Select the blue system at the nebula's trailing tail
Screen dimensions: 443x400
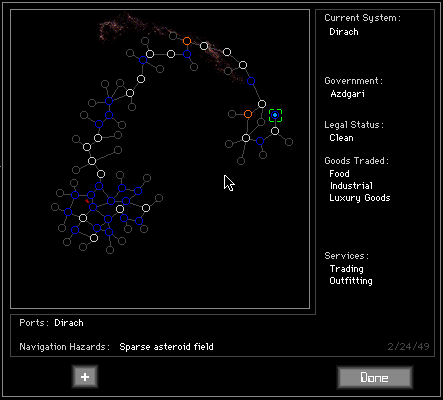point(251,81)
